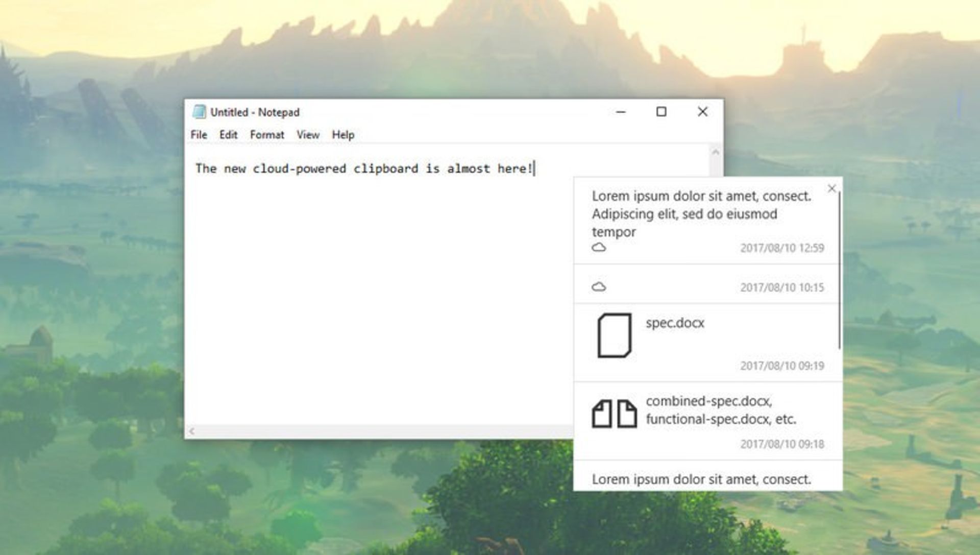Select the spec.docx clipboard entry

pyautogui.click(x=675, y=323)
